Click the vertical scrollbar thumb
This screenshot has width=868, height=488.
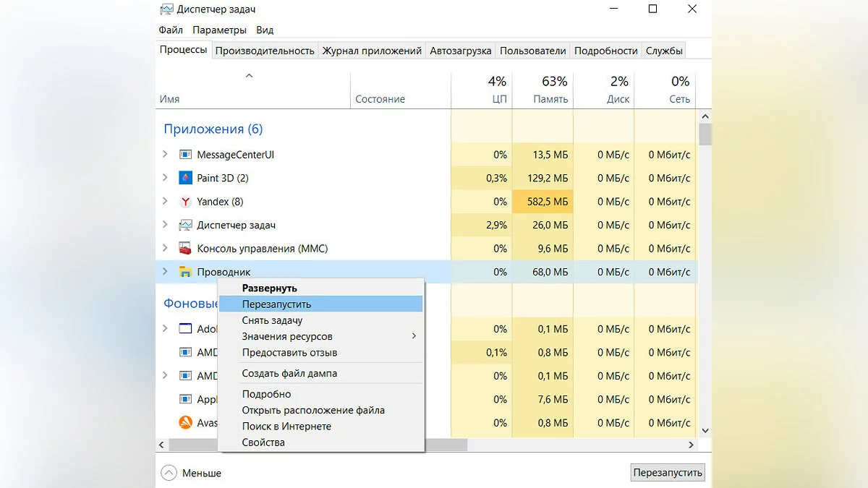(x=705, y=134)
